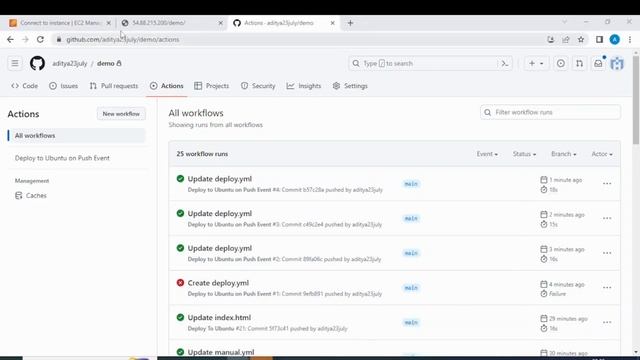Click the main branch label on Update index.html run
The image size is (640, 360).
click(x=411, y=322)
